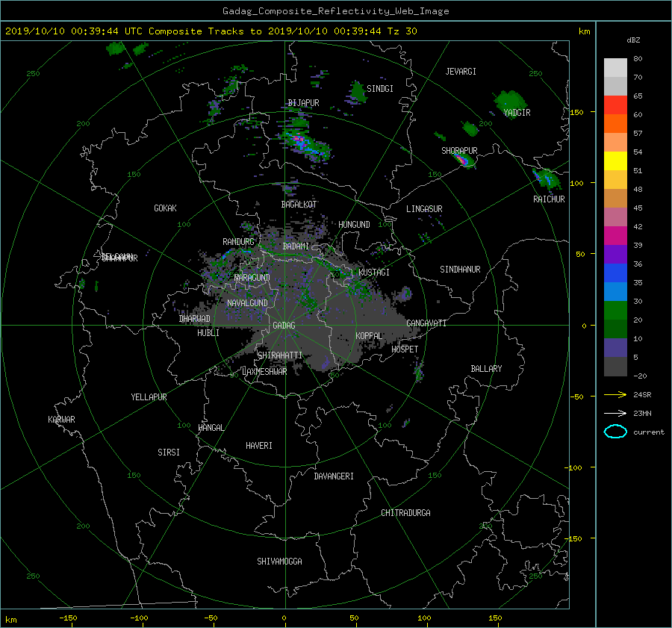The height and width of the screenshot is (628, 672).
Task: Select the red 65 dBZ color swatch
Action: pyautogui.click(x=615, y=105)
